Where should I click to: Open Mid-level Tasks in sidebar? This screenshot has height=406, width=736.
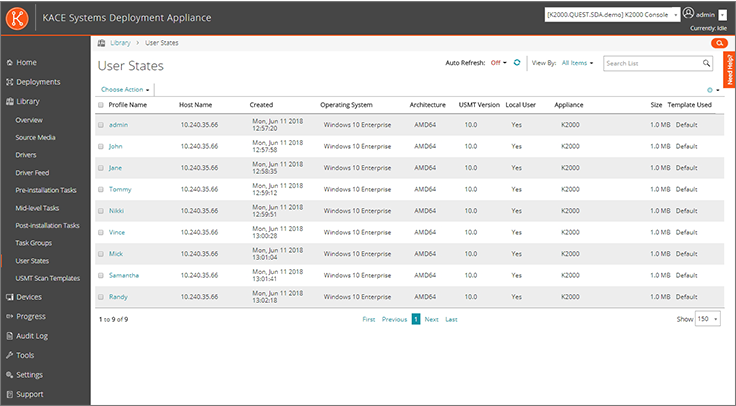(x=37, y=208)
